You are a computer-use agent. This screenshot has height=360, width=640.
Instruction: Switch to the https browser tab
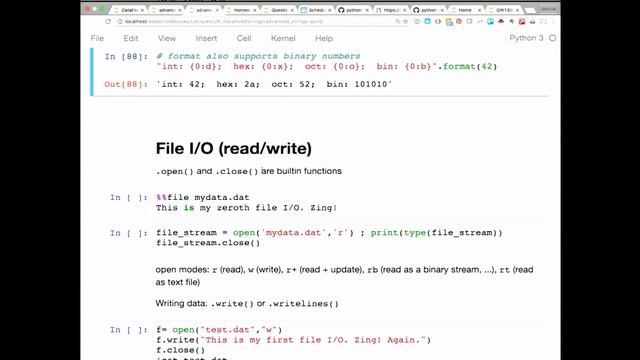click(x=390, y=10)
